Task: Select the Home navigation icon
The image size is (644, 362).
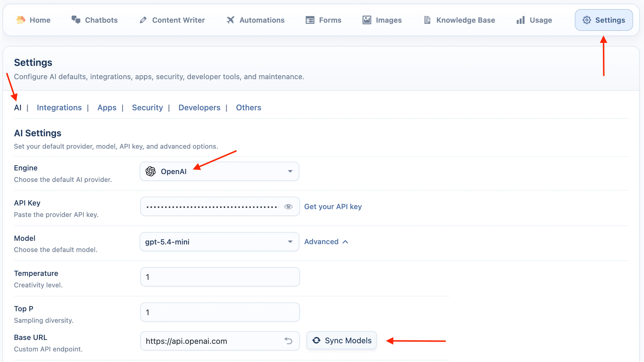Action: [20, 20]
